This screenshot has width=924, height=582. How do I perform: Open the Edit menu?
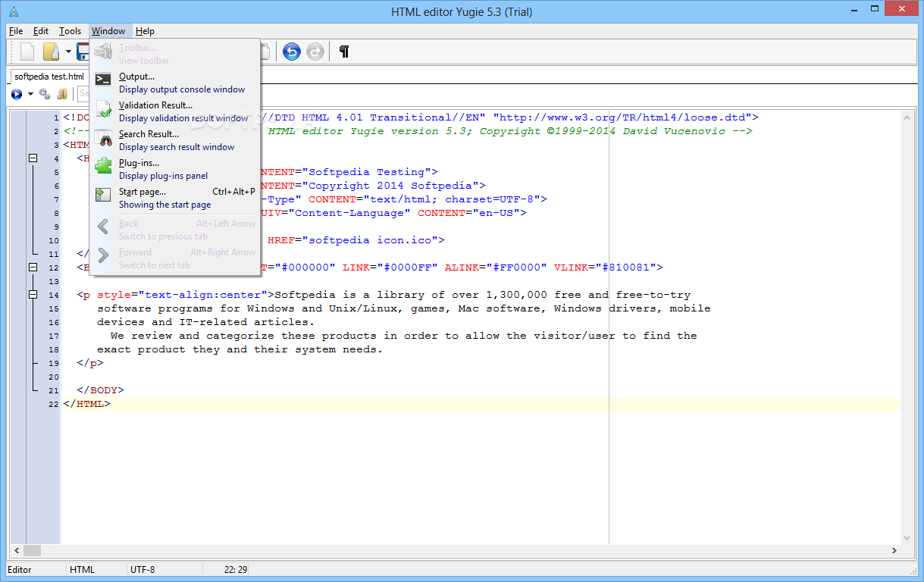[41, 31]
